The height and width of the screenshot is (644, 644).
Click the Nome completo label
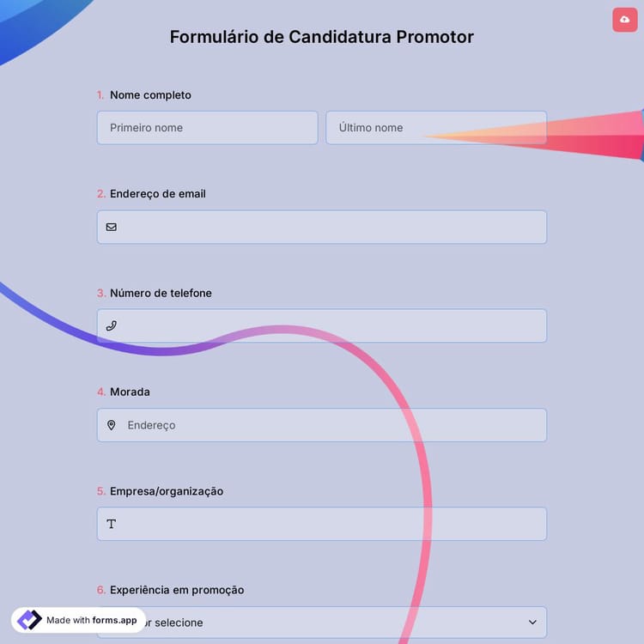point(150,95)
